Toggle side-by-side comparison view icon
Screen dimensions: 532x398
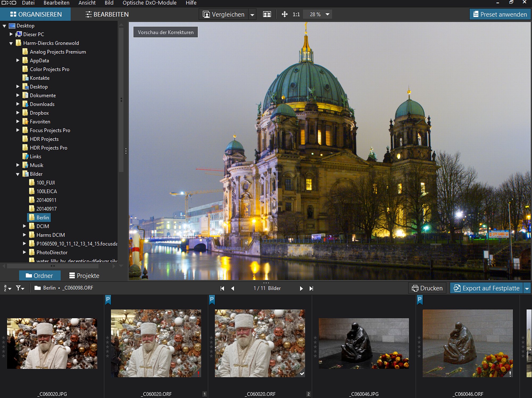(x=267, y=14)
